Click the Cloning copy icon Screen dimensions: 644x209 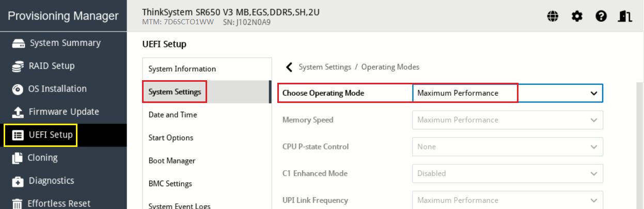(18, 158)
